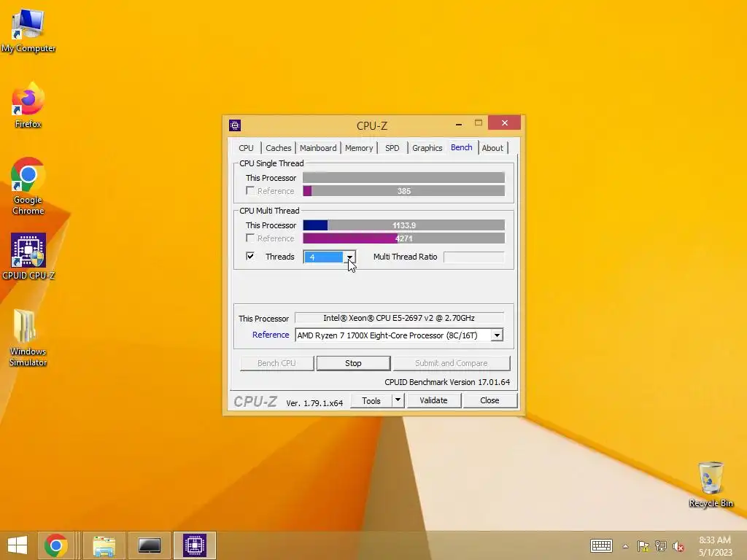Open the touch keyboard tray icon
The height and width of the screenshot is (560, 747).
pos(601,545)
